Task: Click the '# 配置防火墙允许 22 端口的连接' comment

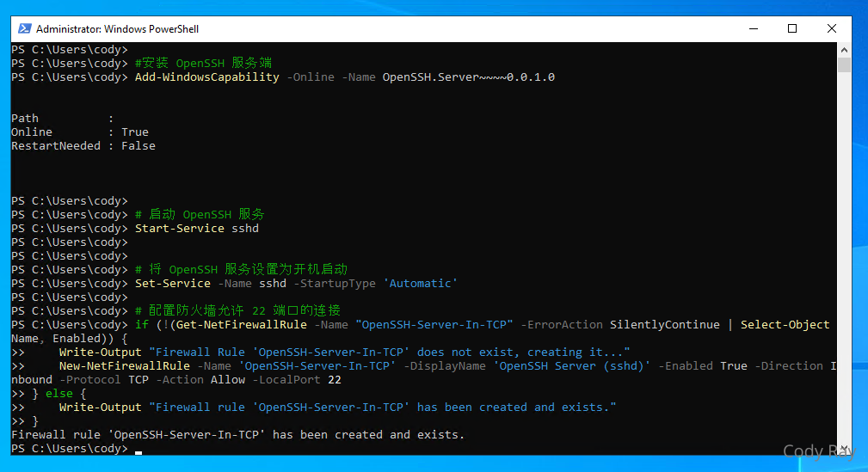Action: pyautogui.click(x=238, y=311)
